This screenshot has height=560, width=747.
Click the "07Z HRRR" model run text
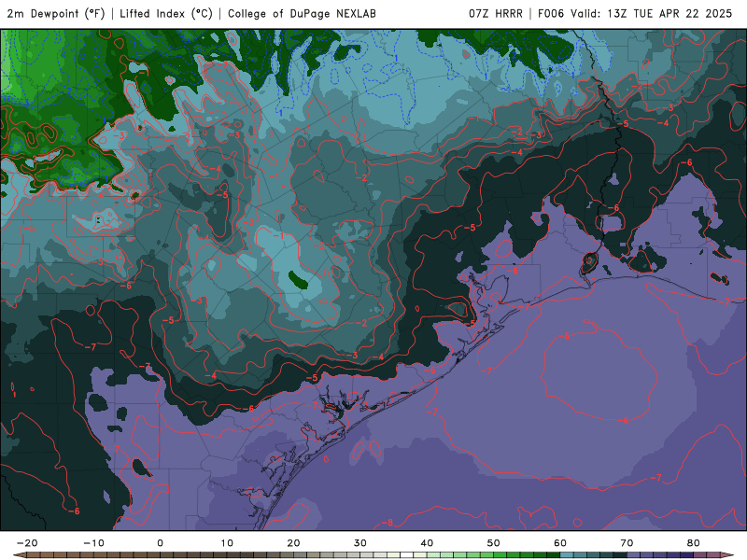point(496,13)
